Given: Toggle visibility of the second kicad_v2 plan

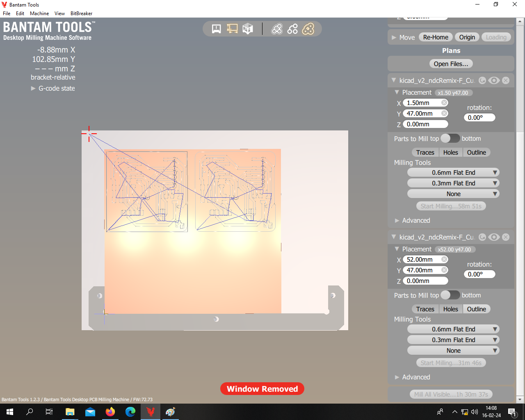Looking at the screenshot, I should [494, 237].
